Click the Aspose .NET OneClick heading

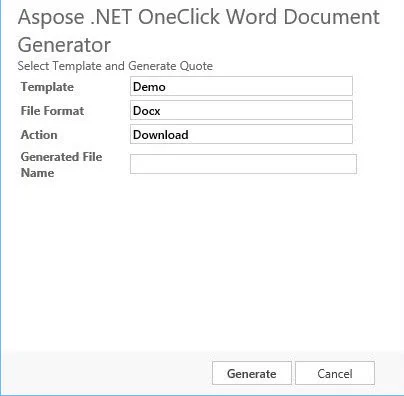click(x=199, y=31)
